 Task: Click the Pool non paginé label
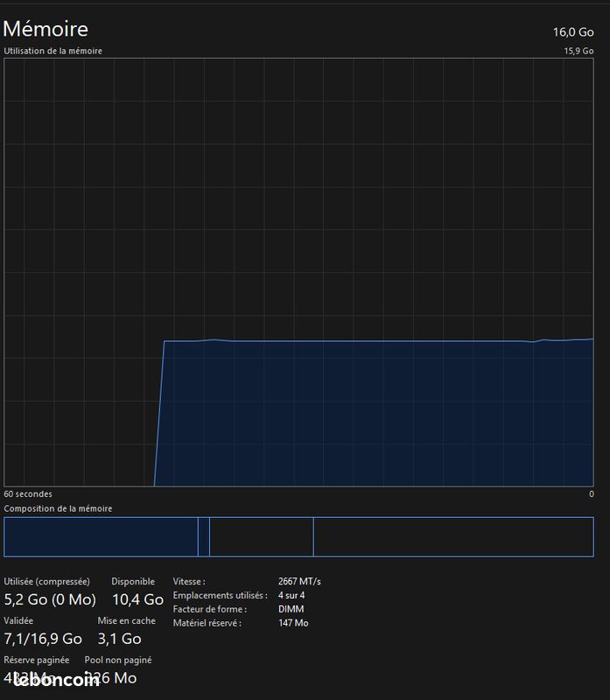(117, 660)
